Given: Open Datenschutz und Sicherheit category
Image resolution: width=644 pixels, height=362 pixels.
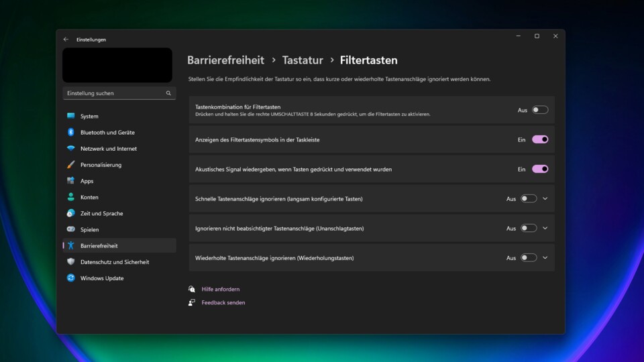Looking at the screenshot, I should tap(119, 262).
